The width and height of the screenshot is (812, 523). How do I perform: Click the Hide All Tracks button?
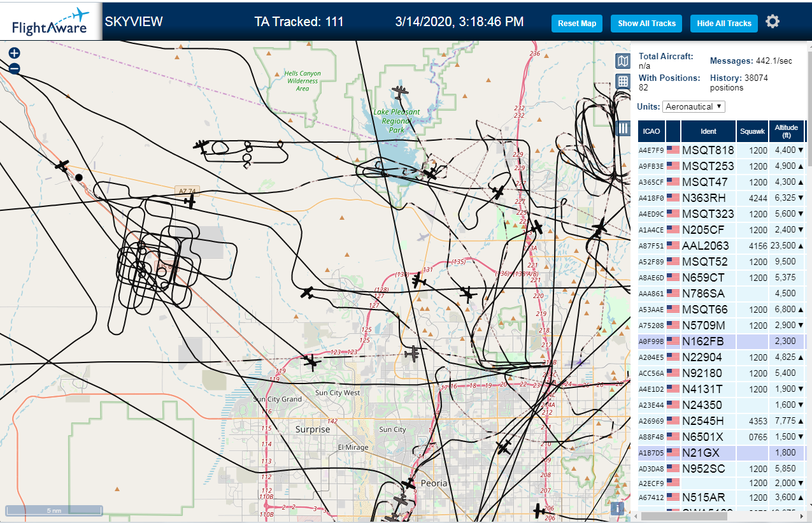(x=724, y=24)
